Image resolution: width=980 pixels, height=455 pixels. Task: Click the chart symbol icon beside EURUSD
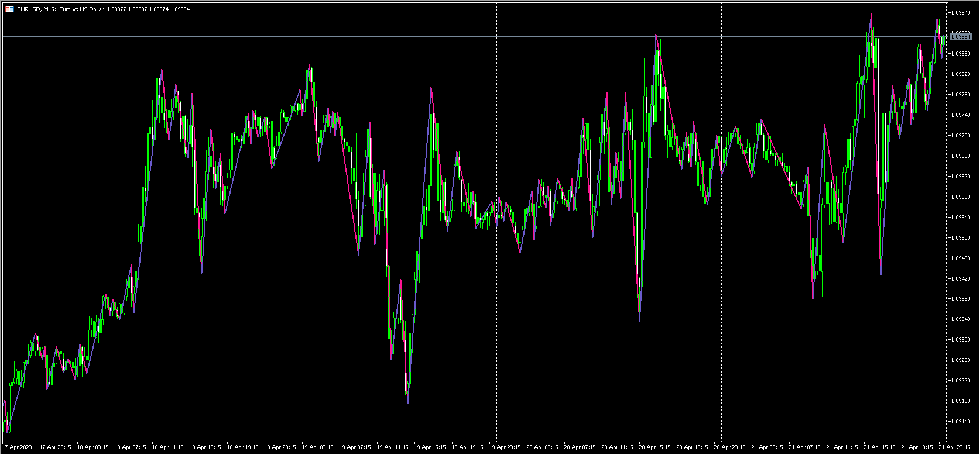click(x=9, y=9)
